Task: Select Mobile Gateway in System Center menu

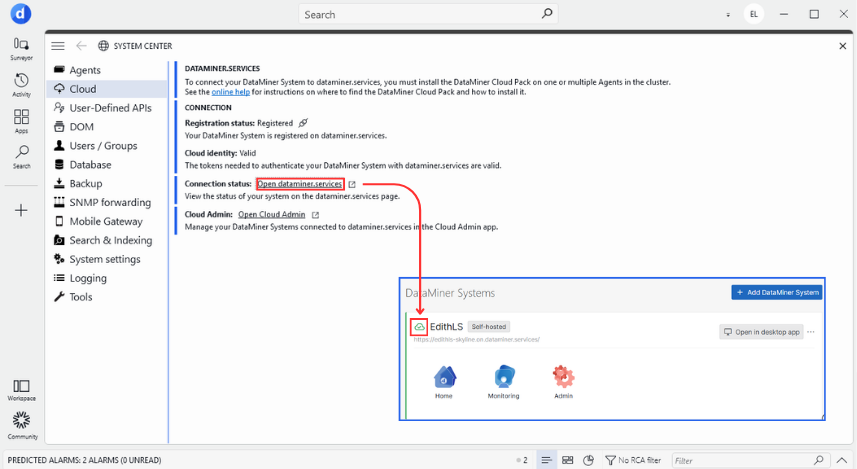Action: tap(109, 221)
